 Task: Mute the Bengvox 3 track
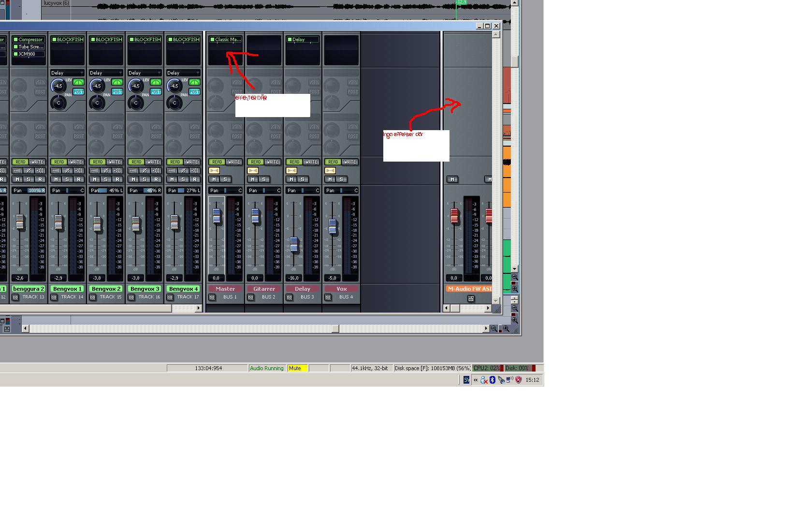point(133,179)
